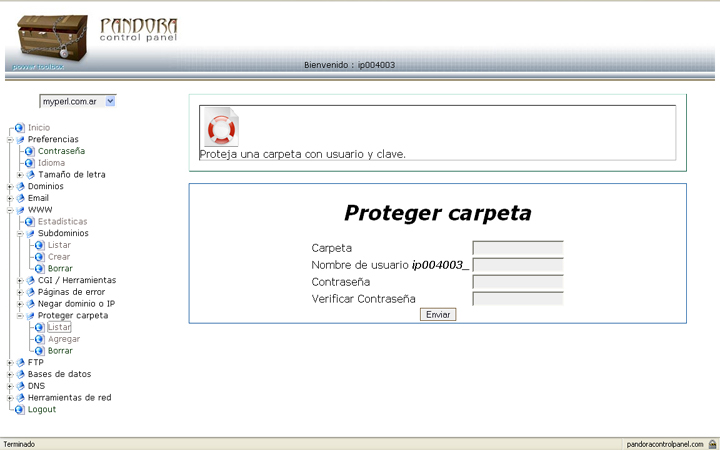Click the globe icon beside Inicio
This screenshot has width=720, height=450.
(20, 128)
